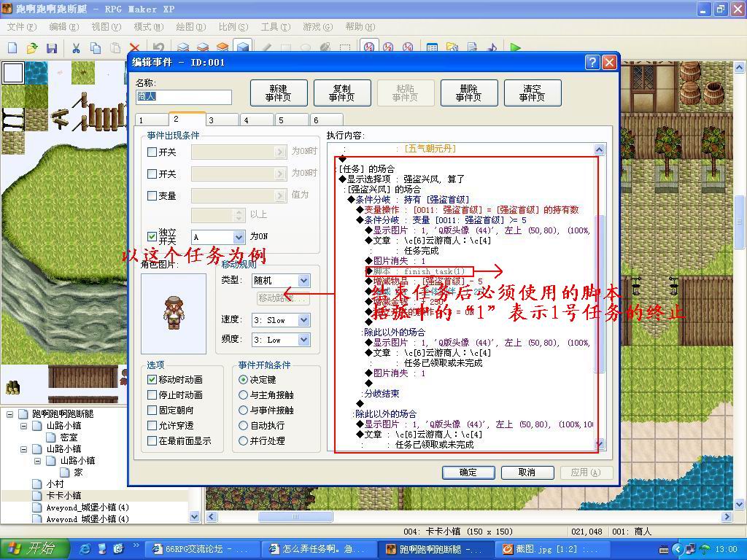Uncheck 移动时动画 option
The height and width of the screenshot is (560, 747).
pyautogui.click(x=152, y=379)
